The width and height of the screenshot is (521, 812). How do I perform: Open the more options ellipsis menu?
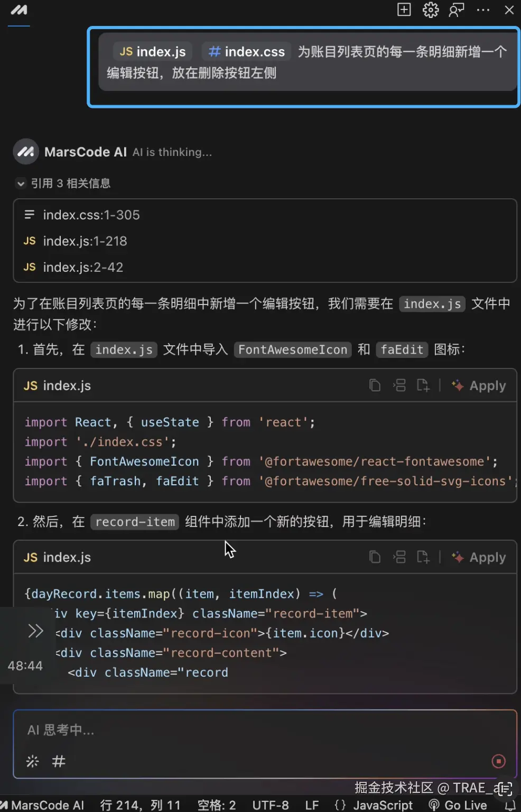pos(483,10)
